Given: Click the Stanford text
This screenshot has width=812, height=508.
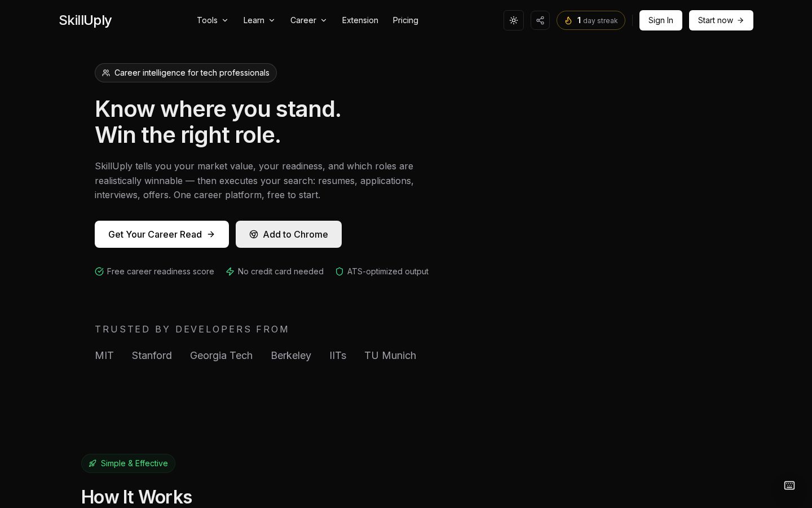Looking at the screenshot, I should (152, 356).
